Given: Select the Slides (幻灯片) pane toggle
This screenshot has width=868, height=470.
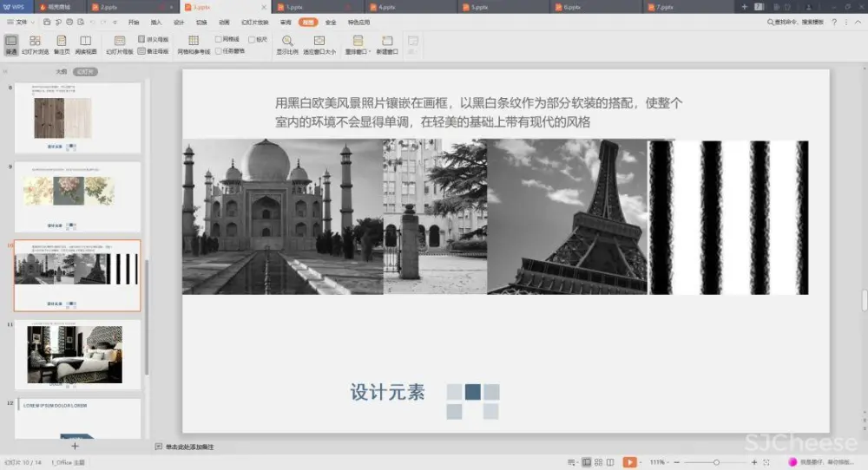Looking at the screenshot, I should [85, 72].
